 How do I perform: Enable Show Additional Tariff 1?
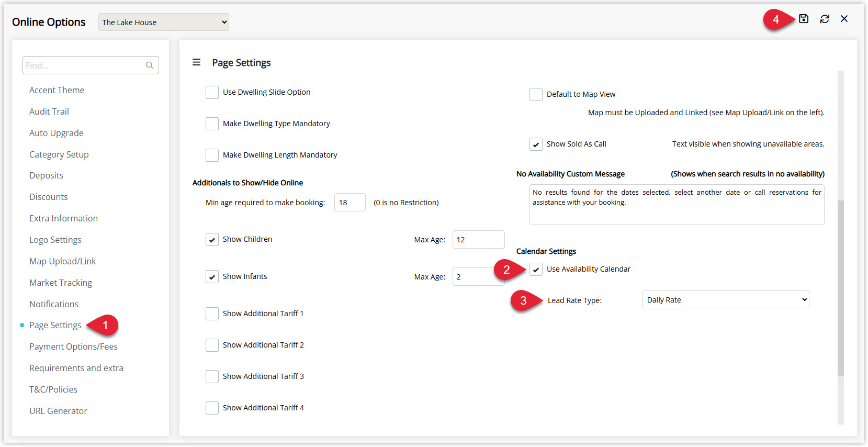coord(212,314)
